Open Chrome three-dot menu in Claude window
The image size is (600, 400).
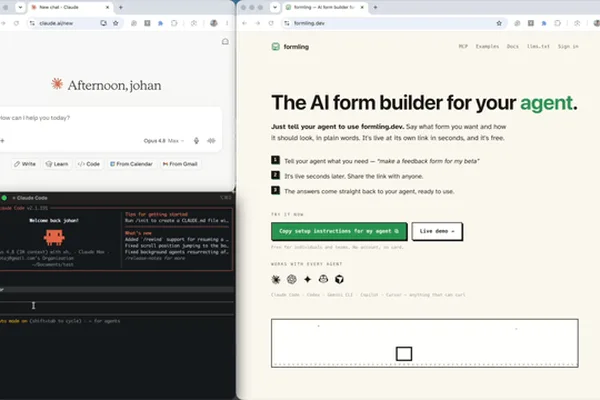coord(227,23)
